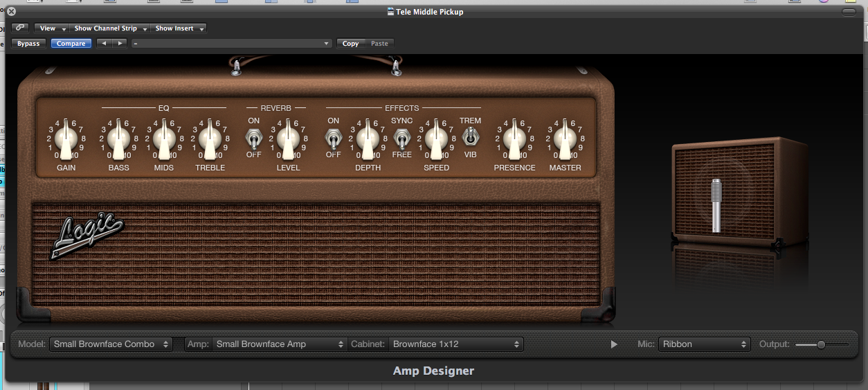Open the Mic dropdown set to Ribbon
Viewport: 868px width, 390px height.
pos(704,344)
